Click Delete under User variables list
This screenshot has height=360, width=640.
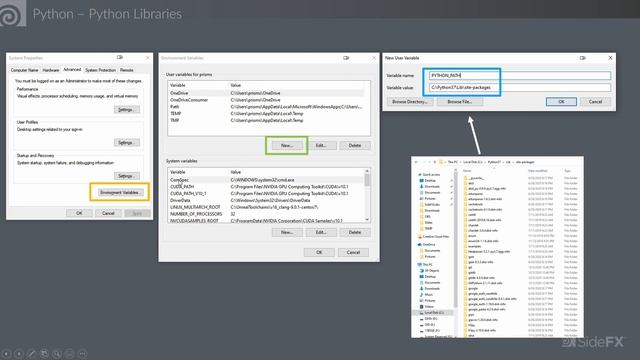click(x=355, y=145)
